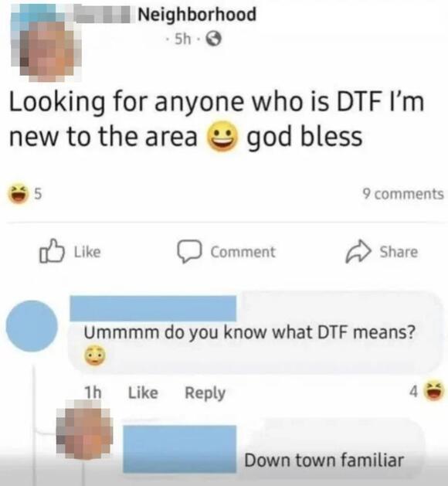Open the laughing reaction icon with 5 count
This screenshot has width=448, height=486.
click(19, 194)
